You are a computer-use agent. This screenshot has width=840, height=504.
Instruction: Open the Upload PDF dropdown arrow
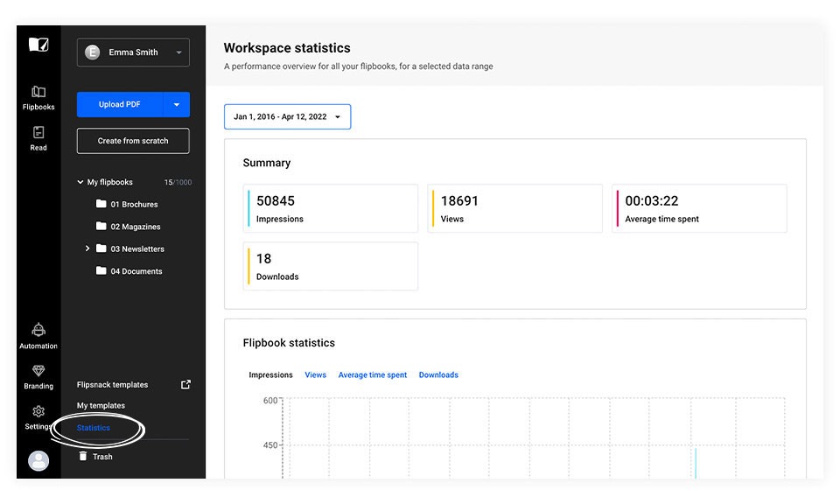tap(176, 104)
